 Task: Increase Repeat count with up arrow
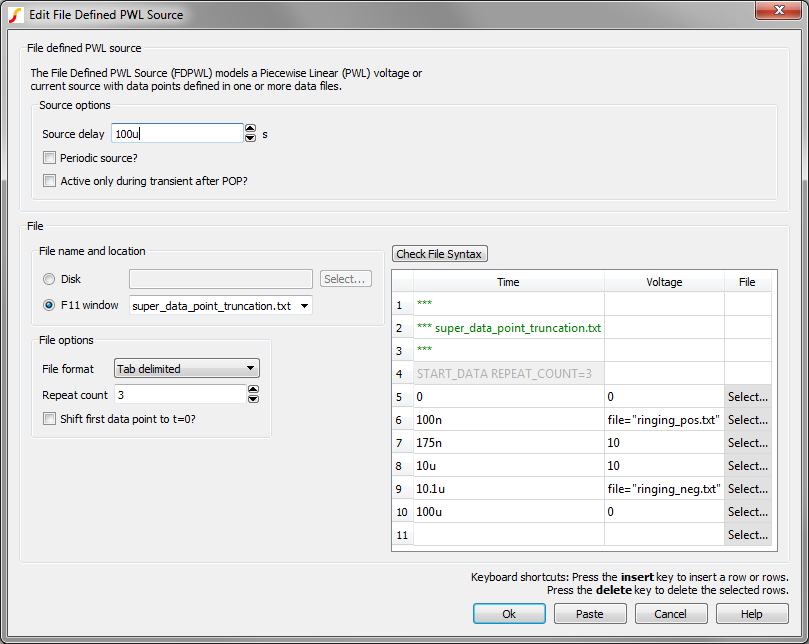253,390
